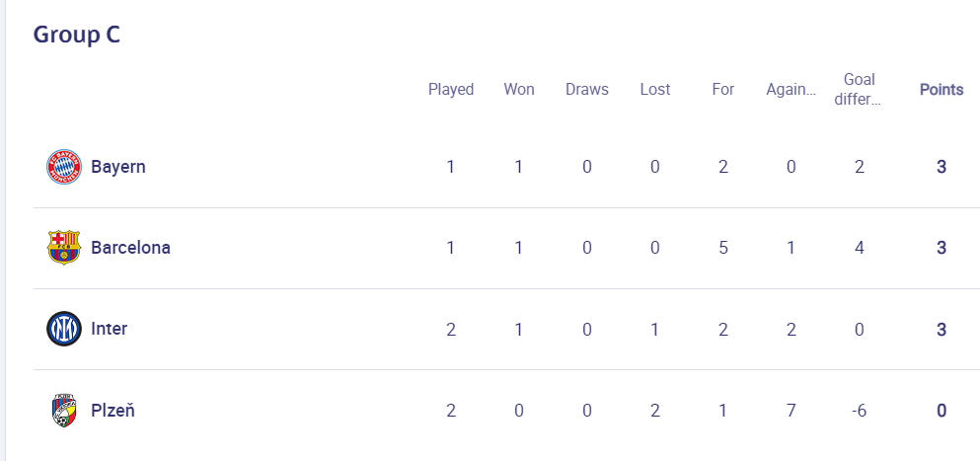Select Plzeň's goals against value 7
Viewport: 980px width, 461px height.
792,411
